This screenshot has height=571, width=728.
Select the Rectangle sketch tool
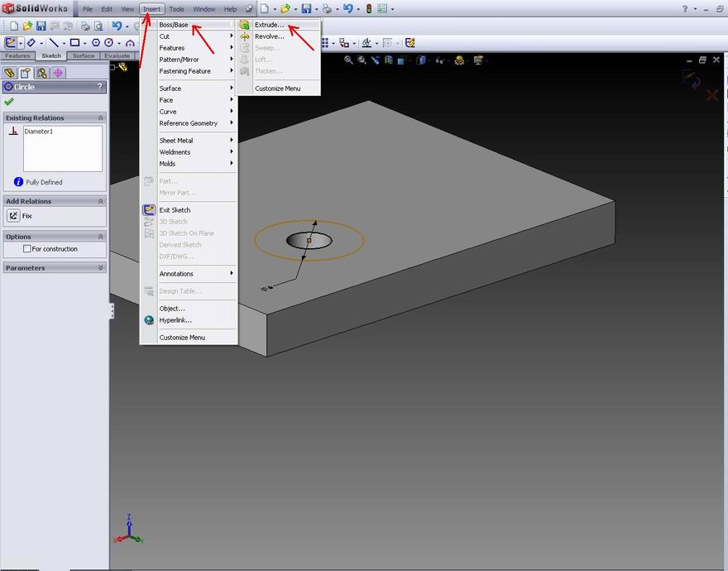pos(74,43)
